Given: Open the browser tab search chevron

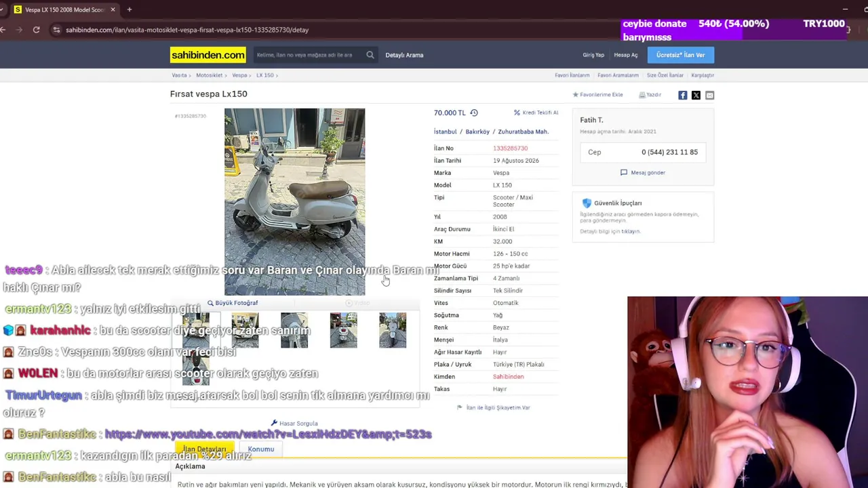Looking at the screenshot, I should click(2, 9).
